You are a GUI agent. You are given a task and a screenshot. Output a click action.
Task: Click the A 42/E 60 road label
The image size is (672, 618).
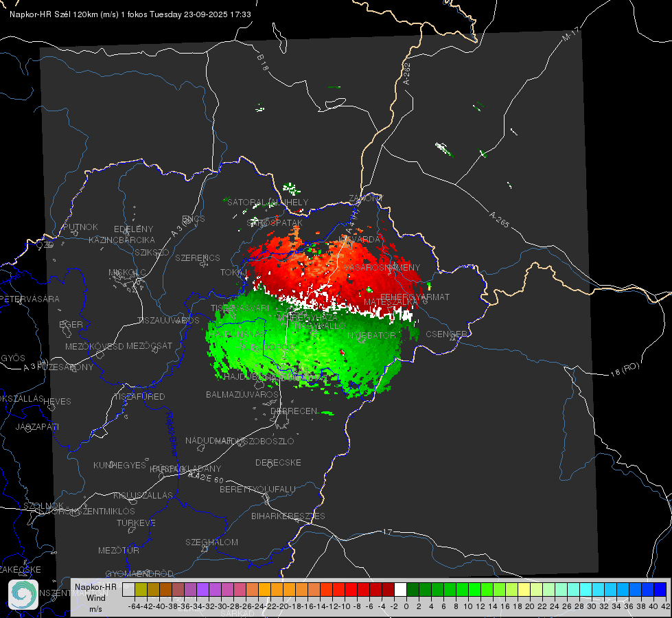pos(206,477)
